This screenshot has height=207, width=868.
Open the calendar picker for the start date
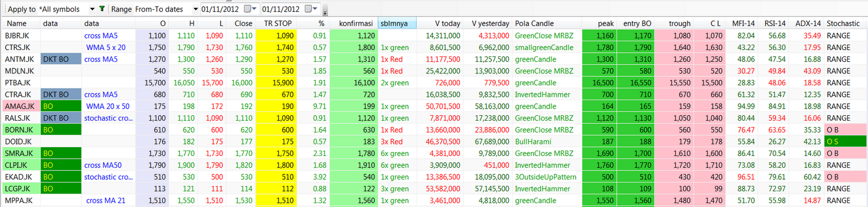(x=250, y=9)
